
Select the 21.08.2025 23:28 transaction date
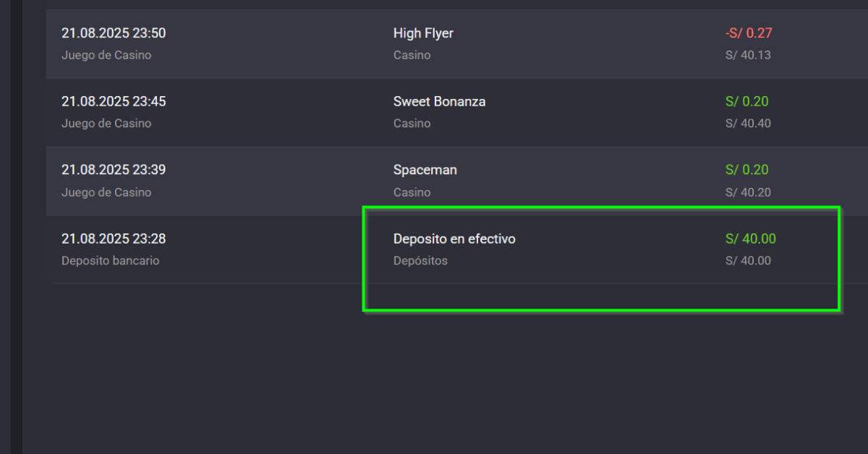114,239
